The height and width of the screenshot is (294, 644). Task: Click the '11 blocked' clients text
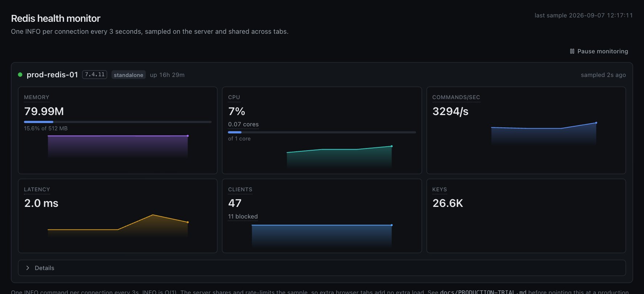coord(243,216)
